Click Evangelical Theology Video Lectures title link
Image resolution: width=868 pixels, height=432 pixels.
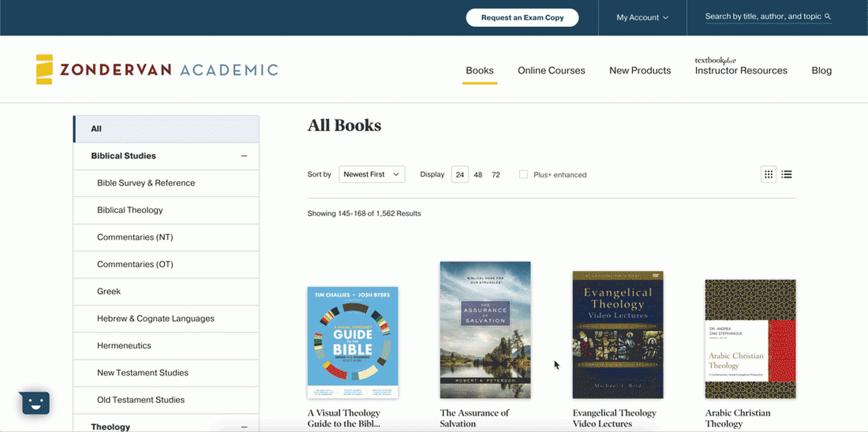[614, 418]
